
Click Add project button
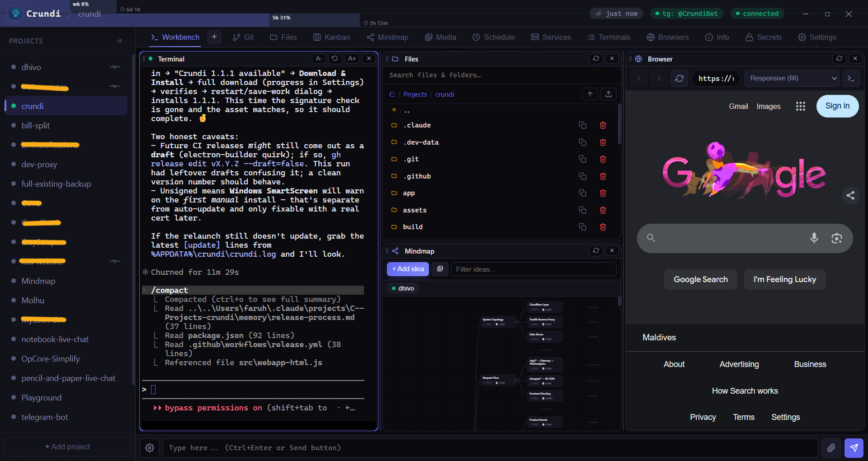[x=68, y=447]
